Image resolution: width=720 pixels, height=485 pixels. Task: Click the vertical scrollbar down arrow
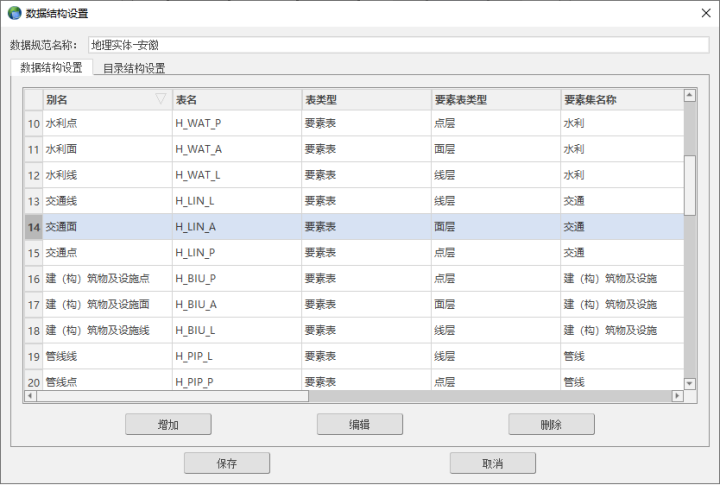coord(689,382)
